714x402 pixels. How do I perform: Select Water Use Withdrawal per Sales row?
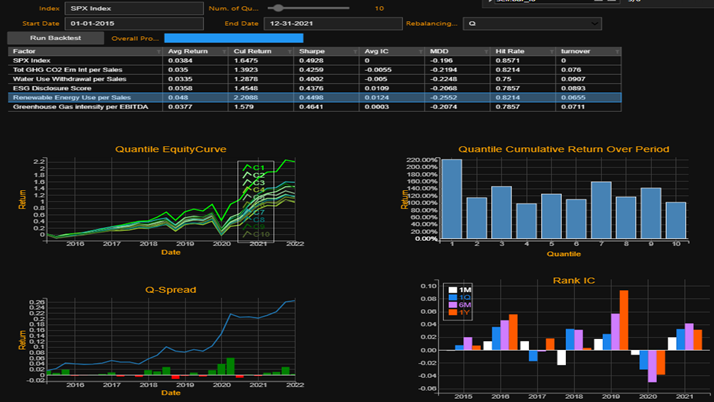click(85, 78)
